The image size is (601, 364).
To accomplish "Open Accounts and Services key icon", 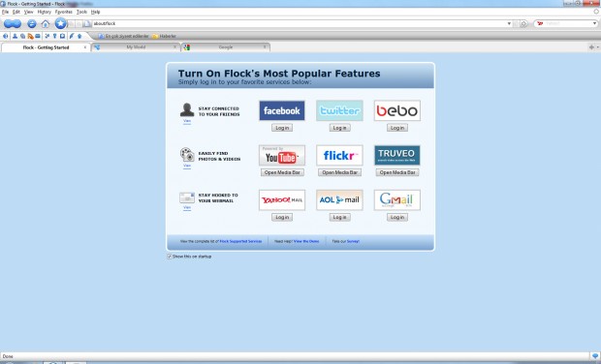I will pos(55,36).
